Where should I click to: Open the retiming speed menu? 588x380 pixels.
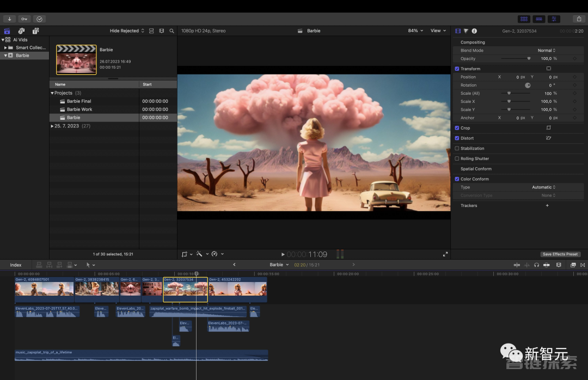(217, 254)
